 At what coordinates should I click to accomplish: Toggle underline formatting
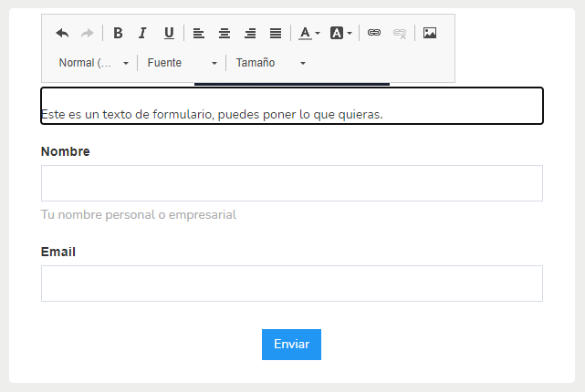169,33
